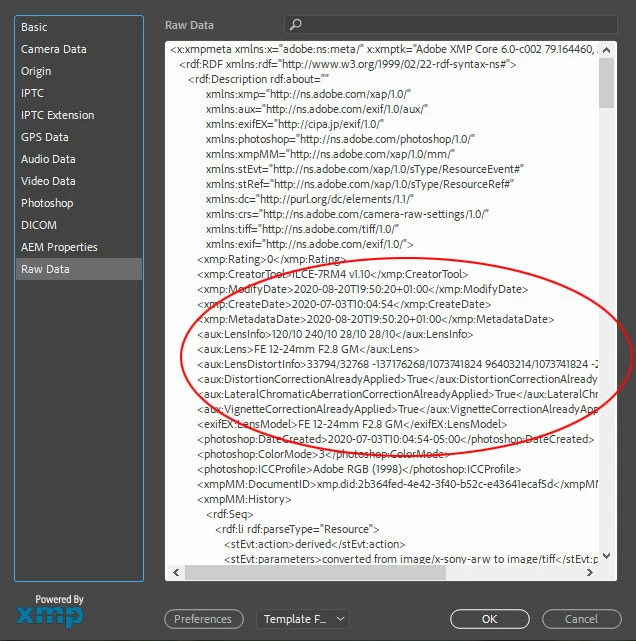Click the horizontal scrollbar left arrow

[176, 572]
